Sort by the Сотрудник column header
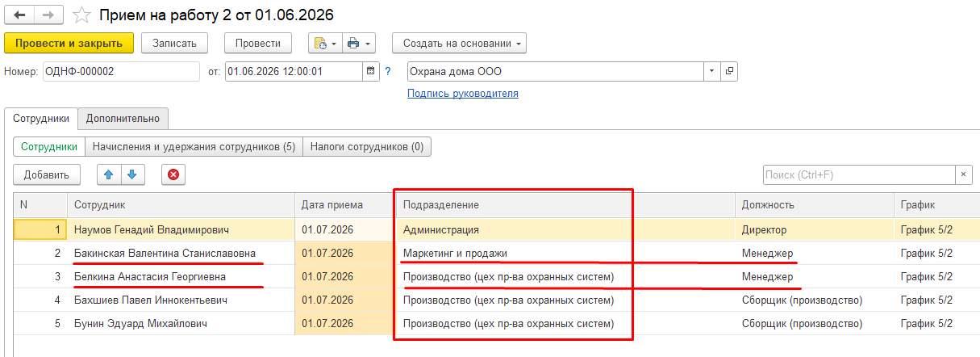The width and height of the screenshot is (980, 357). point(180,205)
